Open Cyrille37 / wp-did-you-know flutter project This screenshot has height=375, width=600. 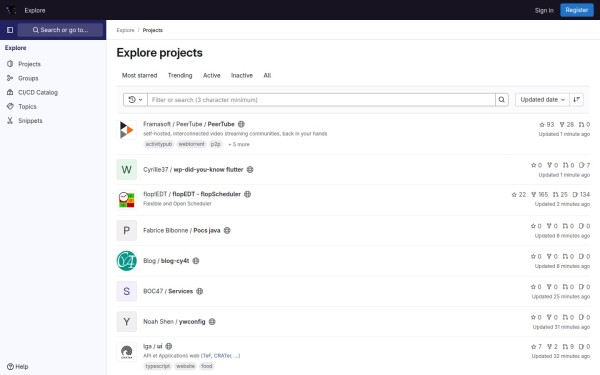tap(193, 170)
